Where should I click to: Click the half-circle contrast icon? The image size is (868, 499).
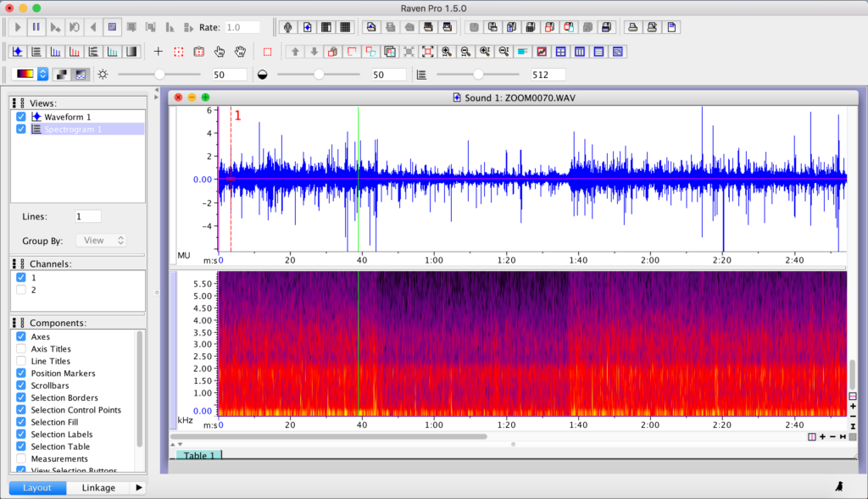[x=262, y=75]
